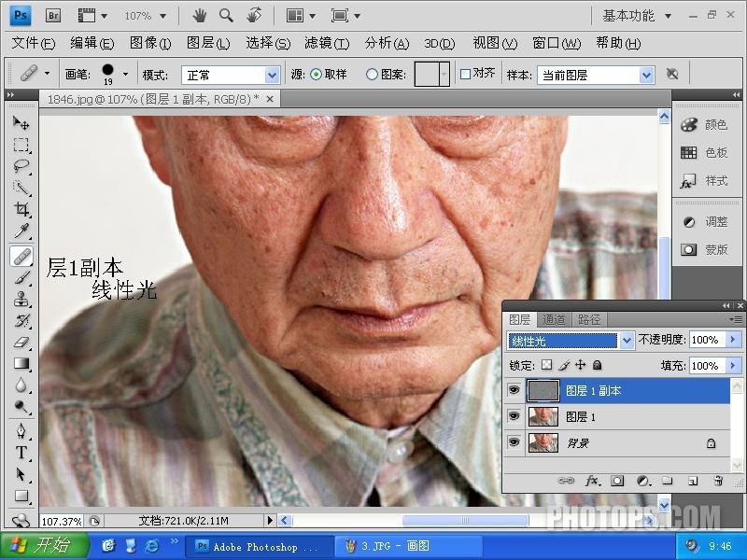Click the Rotate View tool icon
This screenshot has height=560, width=747.
[x=254, y=15]
